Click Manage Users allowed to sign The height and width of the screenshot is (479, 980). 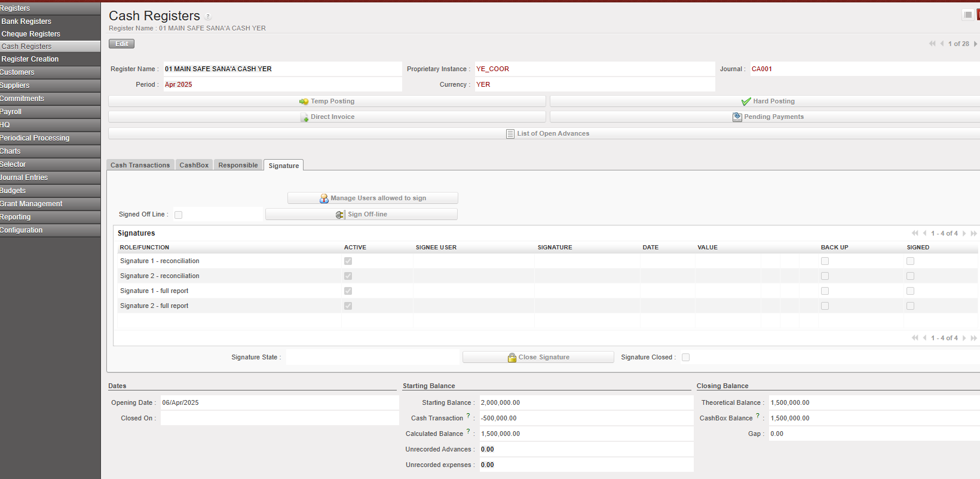coord(373,198)
